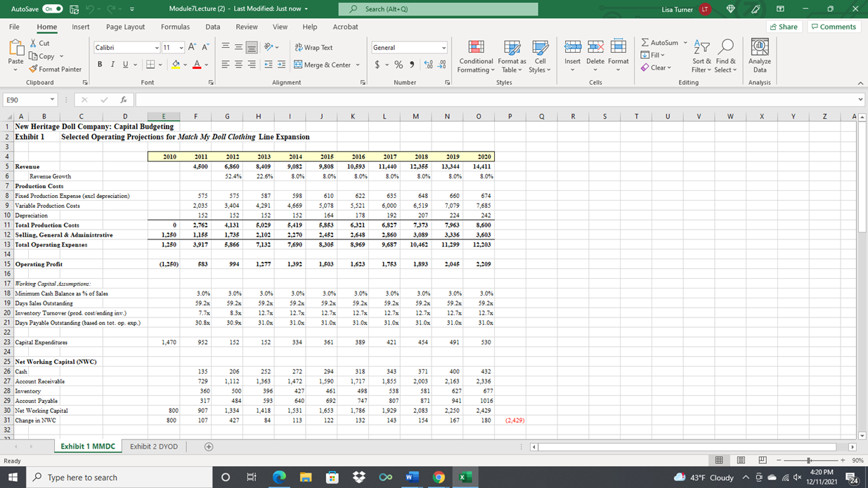
Task: Switch to the Formulas ribbon tab
Action: point(175,27)
